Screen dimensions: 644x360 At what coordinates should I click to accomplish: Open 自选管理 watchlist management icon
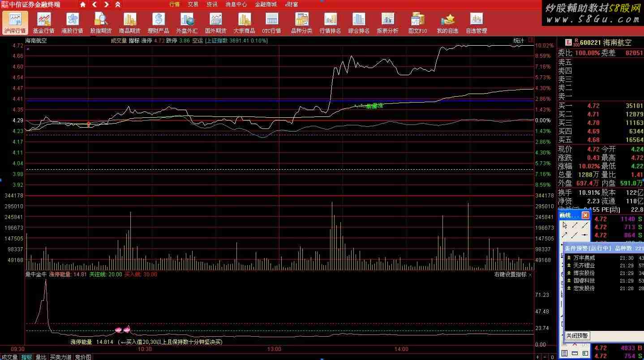[x=476, y=22]
